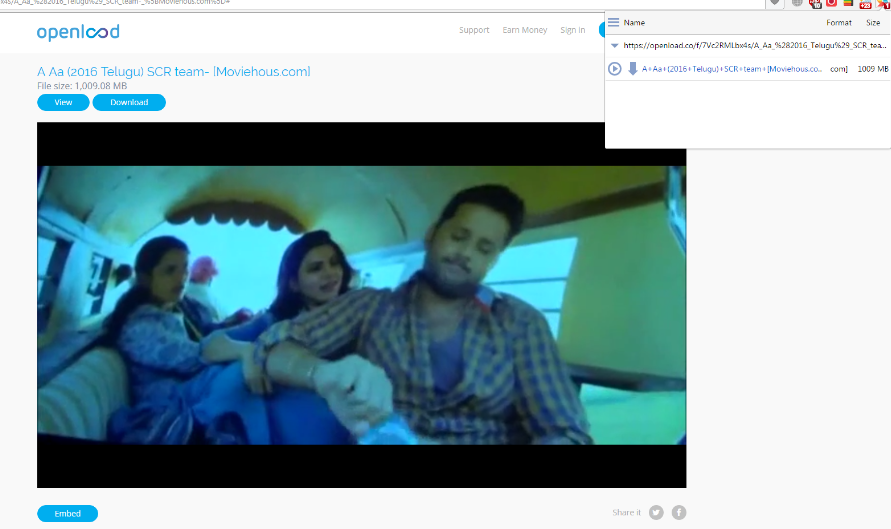Image resolution: width=891 pixels, height=529 pixels.
Task: Play the detected video via the circular play icon
Action: pos(614,69)
